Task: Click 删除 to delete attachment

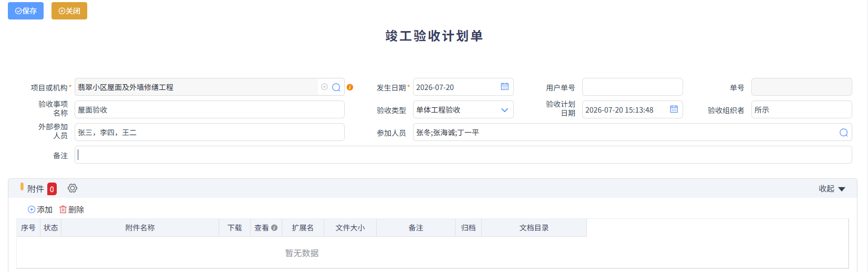Action: (71, 209)
